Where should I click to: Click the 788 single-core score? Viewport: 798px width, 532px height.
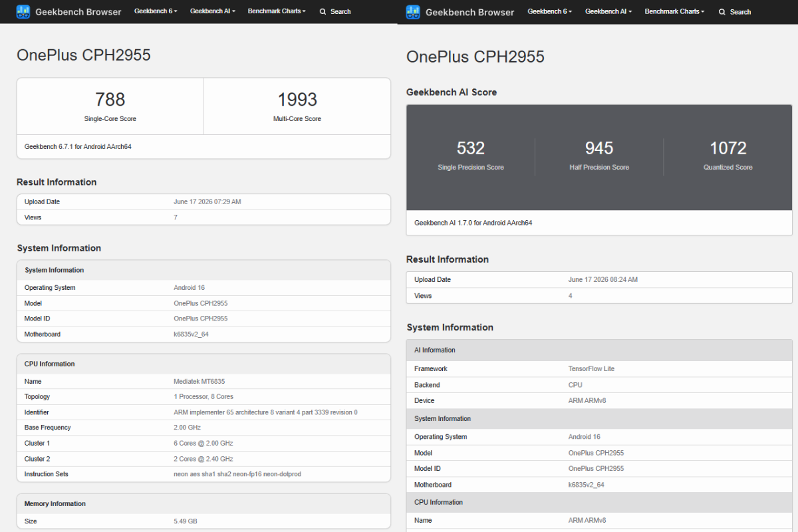110,100
